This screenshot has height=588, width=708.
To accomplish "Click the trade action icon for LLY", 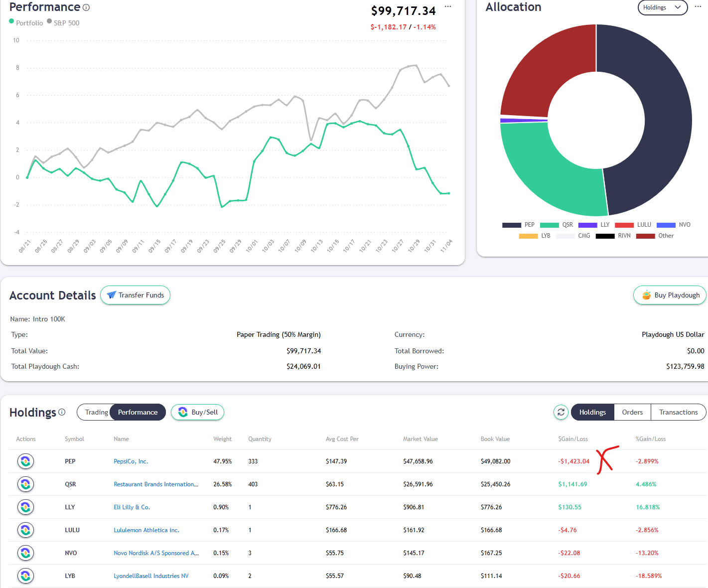I will click(25, 507).
